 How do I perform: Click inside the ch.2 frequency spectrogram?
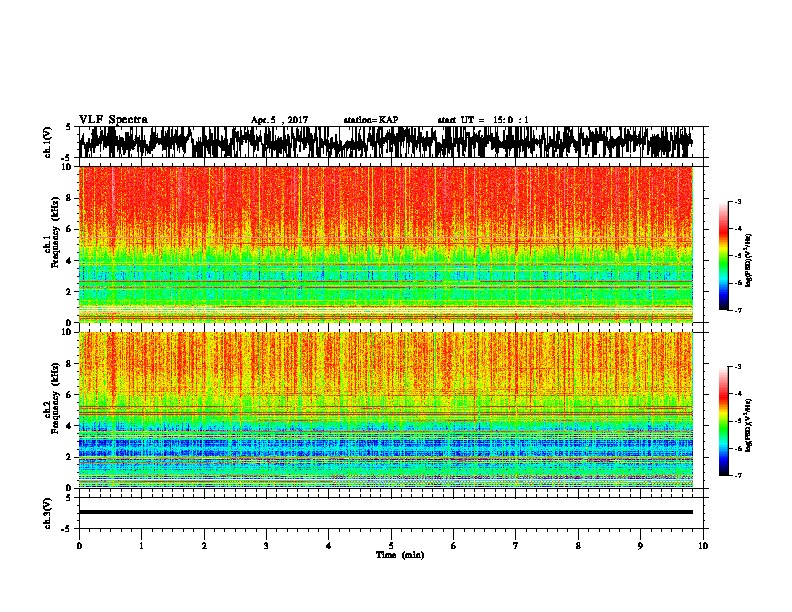click(x=385, y=410)
